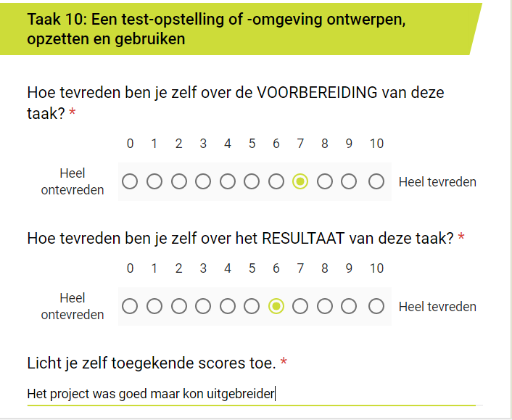Select score 1 for RESULTAAT question
Viewport: 512px width, 420px height.
[154, 306]
